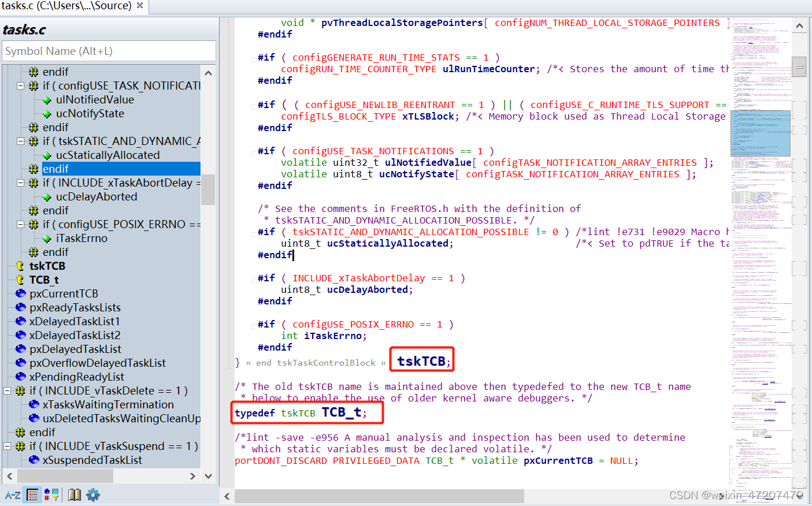Click the variable icon beside pxOverflowDelayedTaskList
The height and width of the screenshot is (506, 812).
click(x=21, y=363)
